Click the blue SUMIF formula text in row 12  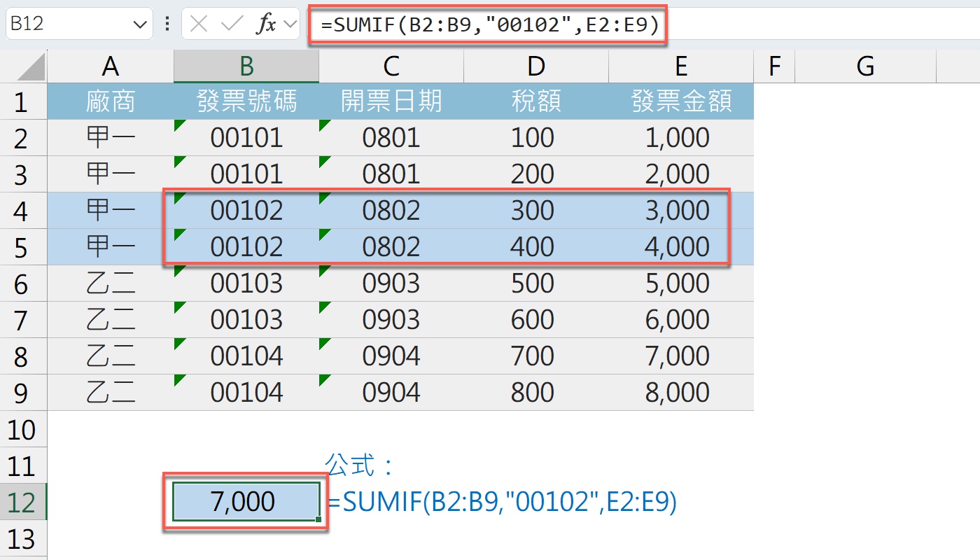[502, 503]
